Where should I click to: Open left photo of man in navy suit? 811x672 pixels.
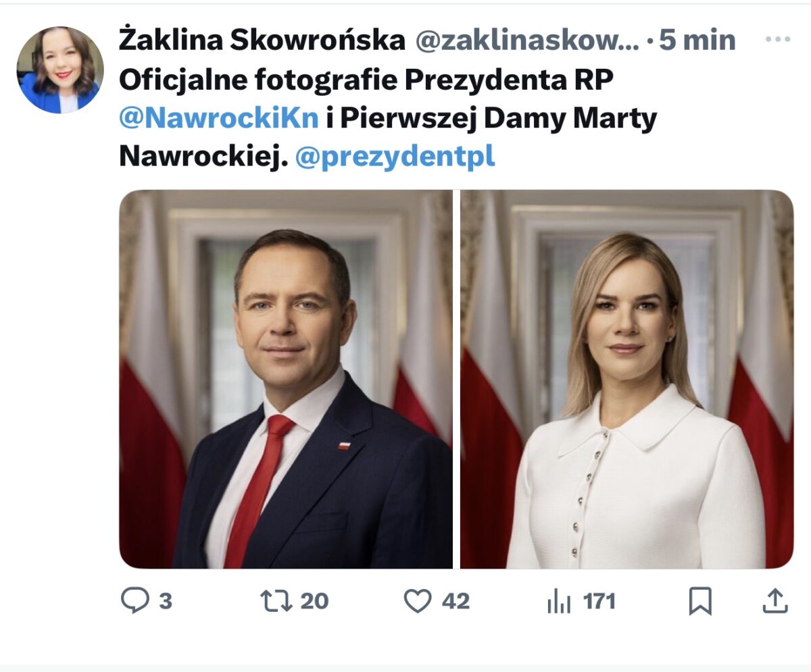click(x=286, y=379)
